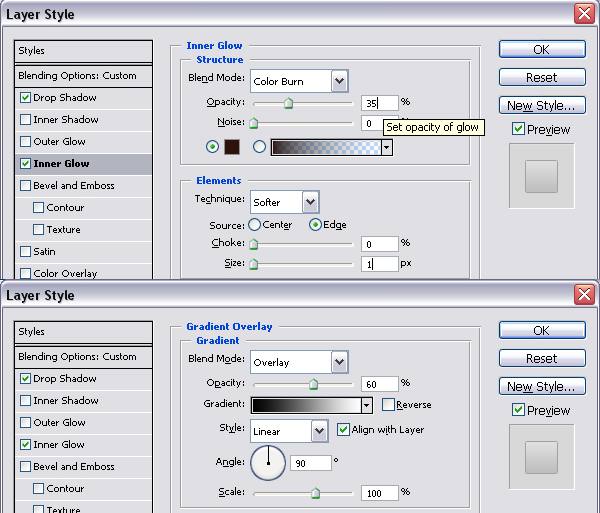Click the Inner Glow opacity field showing 35
600x513 pixels.
[x=380, y=103]
